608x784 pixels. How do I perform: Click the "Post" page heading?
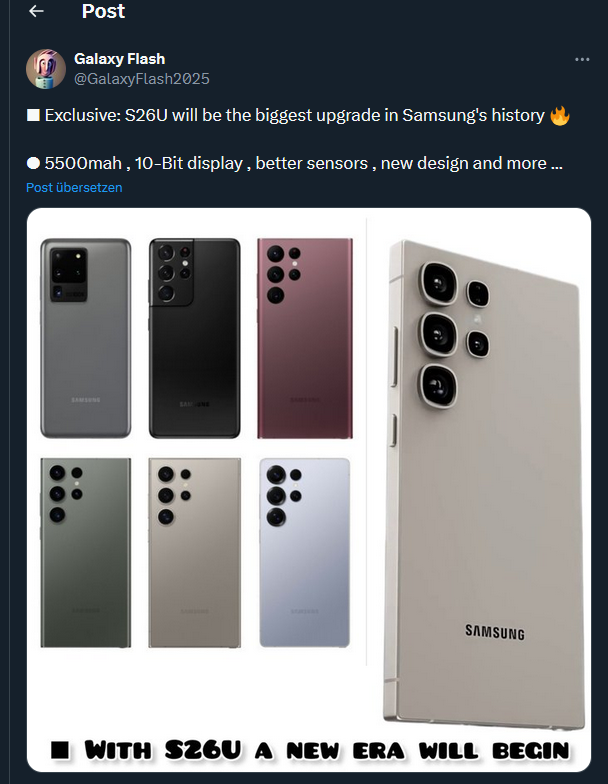[x=104, y=12]
